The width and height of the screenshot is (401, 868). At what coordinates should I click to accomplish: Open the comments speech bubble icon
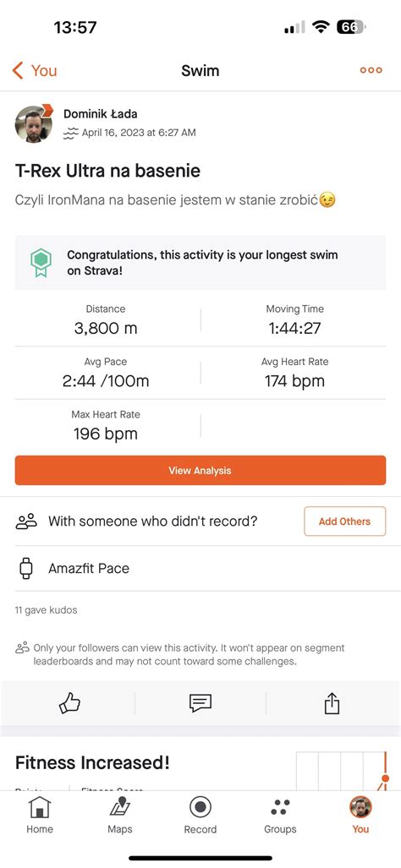[200, 703]
